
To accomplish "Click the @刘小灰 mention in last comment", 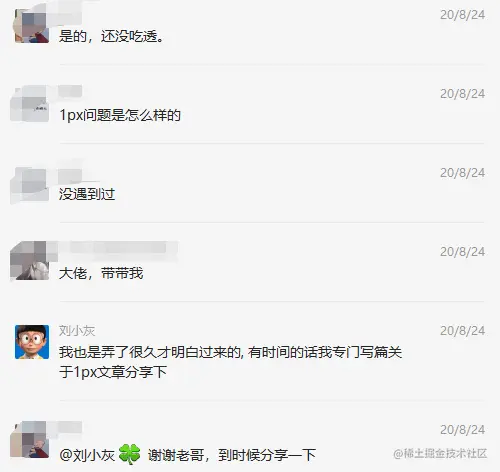I will [x=87, y=455].
